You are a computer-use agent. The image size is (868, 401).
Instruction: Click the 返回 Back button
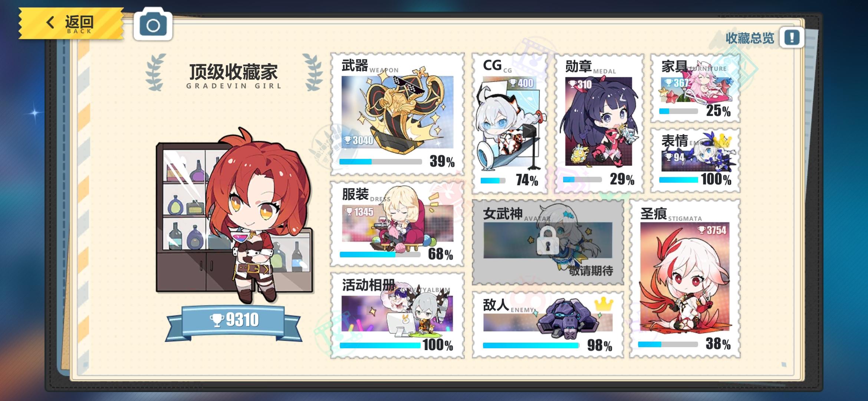click(x=71, y=23)
